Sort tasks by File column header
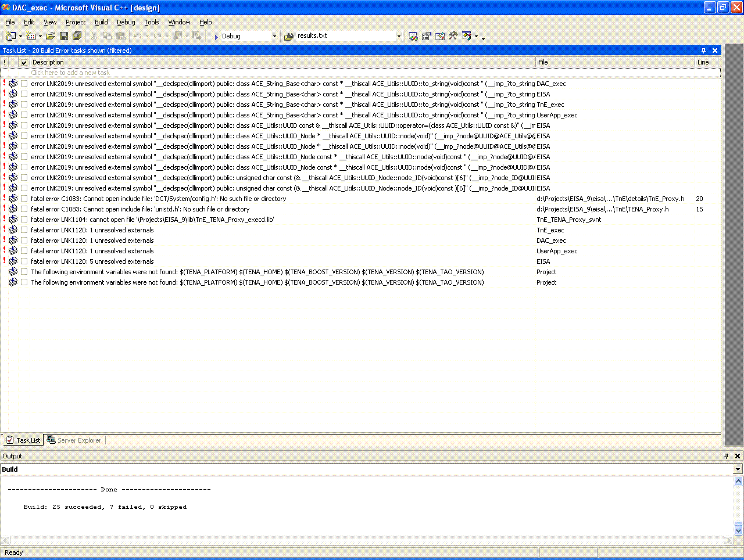The width and height of the screenshot is (744, 560). (x=615, y=62)
